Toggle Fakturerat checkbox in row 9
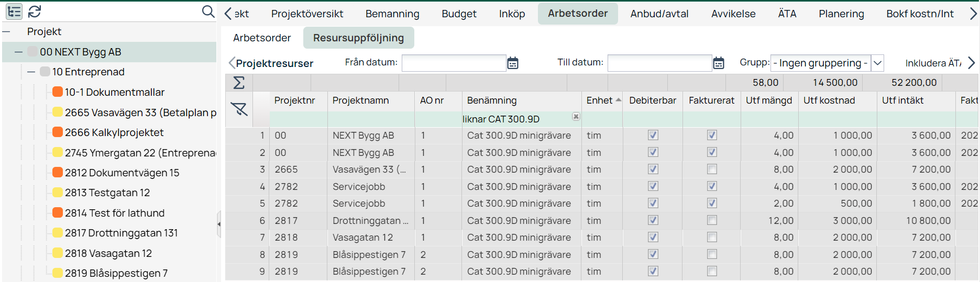 (712, 272)
